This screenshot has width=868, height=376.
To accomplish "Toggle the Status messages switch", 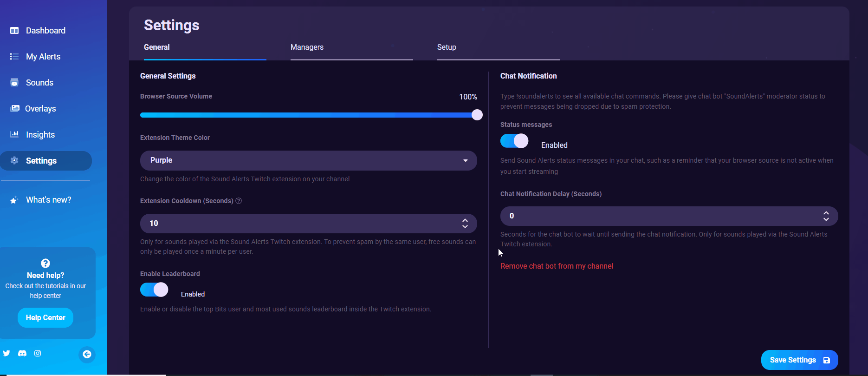I will point(514,141).
